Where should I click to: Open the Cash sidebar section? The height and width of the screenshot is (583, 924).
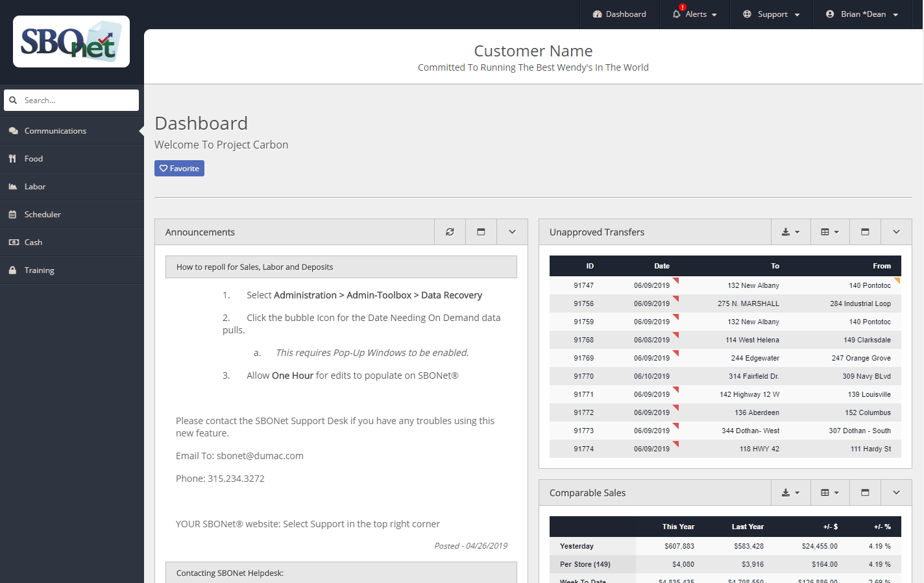click(x=72, y=243)
